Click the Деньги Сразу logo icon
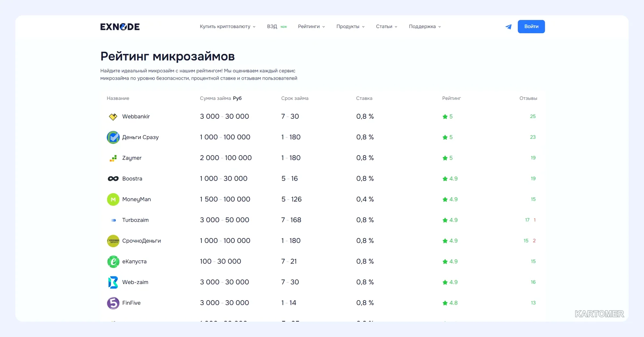 pos(113,137)
